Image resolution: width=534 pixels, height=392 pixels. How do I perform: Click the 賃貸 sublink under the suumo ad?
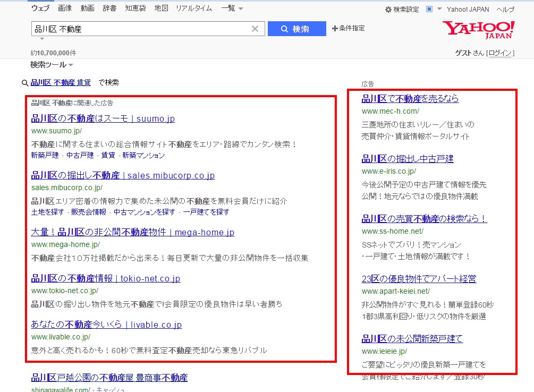coord(108,155)
